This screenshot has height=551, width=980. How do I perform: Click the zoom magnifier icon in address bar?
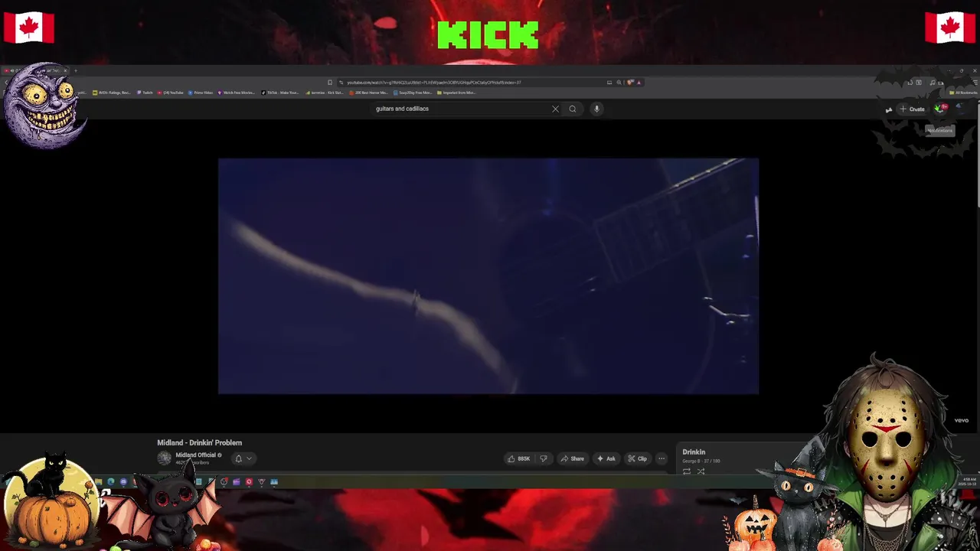click(x=619, y=83)
